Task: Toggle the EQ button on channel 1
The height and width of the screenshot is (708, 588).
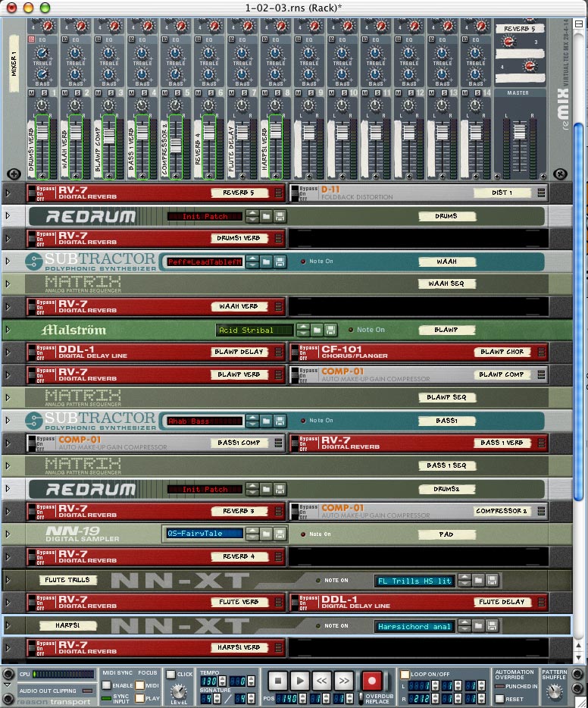Action: [32, 39]
